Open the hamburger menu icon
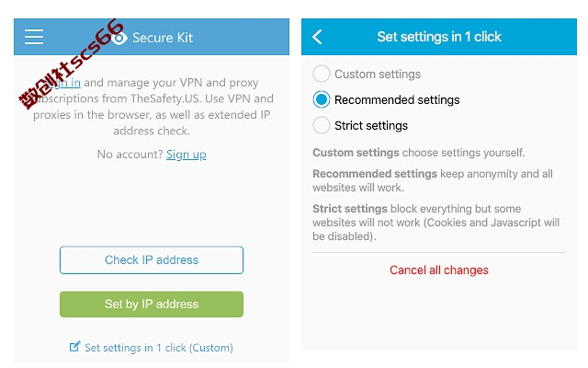Image resolution: width=588 pixels, height=368 pixels. (34, 37)
